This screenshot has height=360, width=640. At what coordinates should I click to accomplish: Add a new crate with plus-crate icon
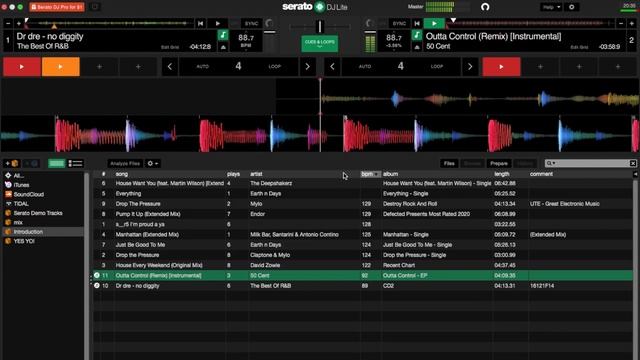pos(11,163)
